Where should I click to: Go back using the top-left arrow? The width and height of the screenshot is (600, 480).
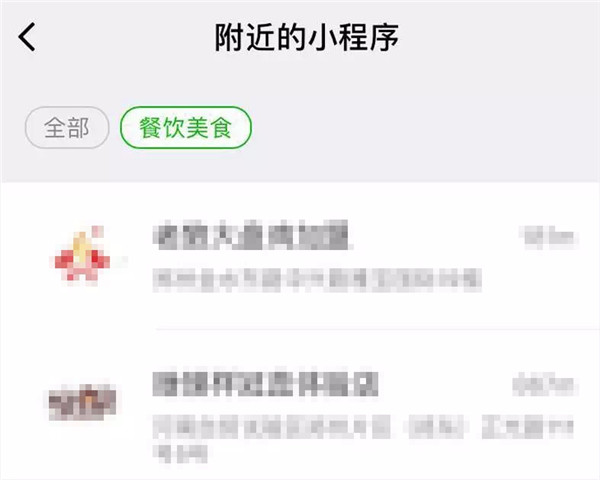pyautogui.click(x=27, y=37)
